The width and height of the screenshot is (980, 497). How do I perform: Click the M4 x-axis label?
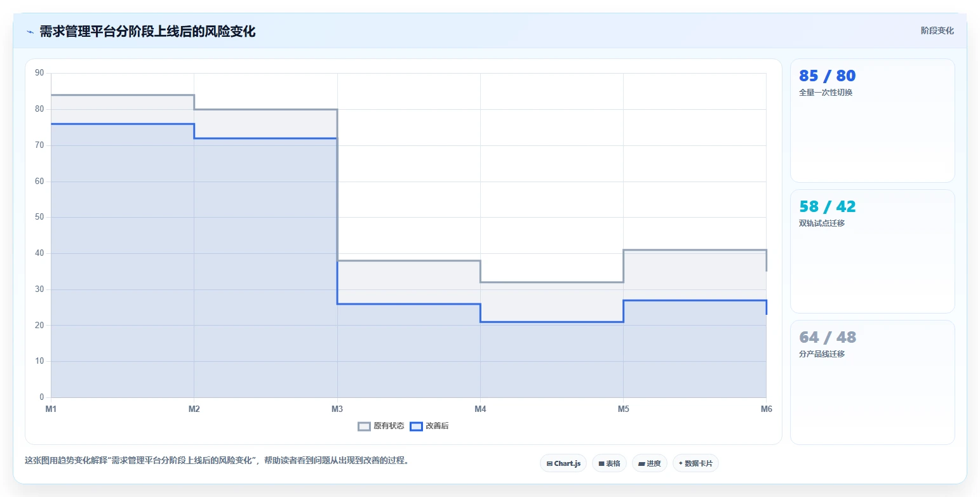point(480,409)
